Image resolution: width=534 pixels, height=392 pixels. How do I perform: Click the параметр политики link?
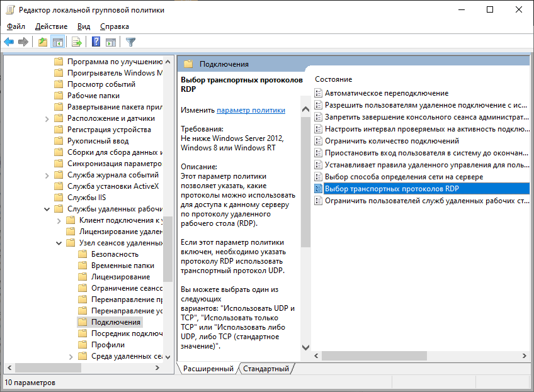pyautogui.click(x=251, y=110)
